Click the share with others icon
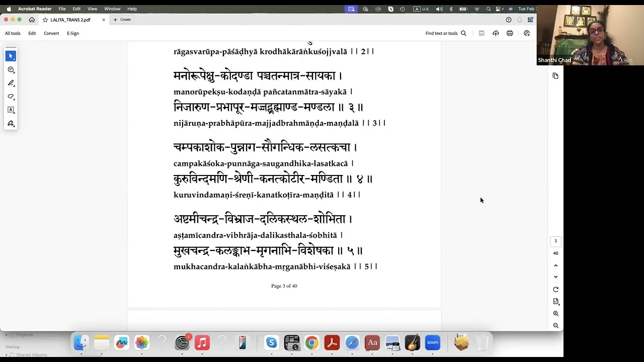The image size is (644, 362). point(527,33)
